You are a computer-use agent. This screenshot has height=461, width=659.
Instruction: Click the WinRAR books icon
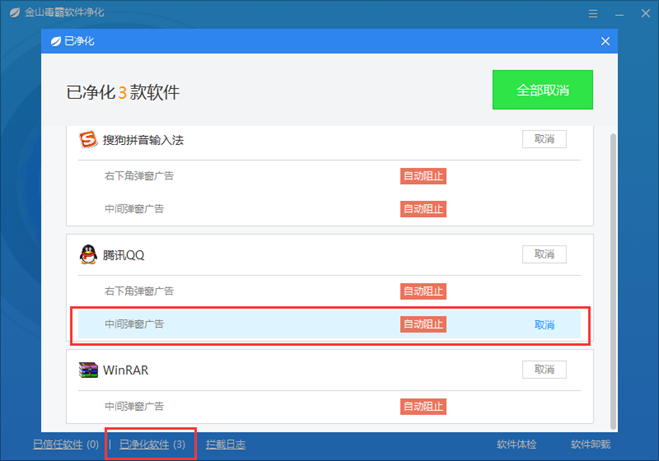(x=88, y=370)
